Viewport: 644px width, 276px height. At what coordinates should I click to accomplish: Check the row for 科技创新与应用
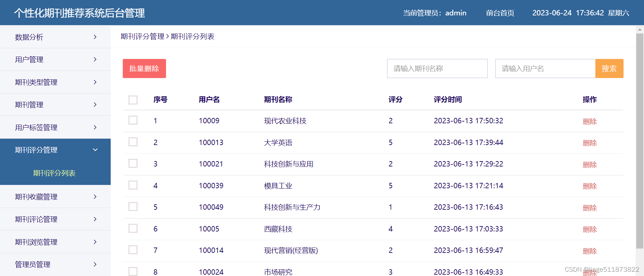(133, 163)
